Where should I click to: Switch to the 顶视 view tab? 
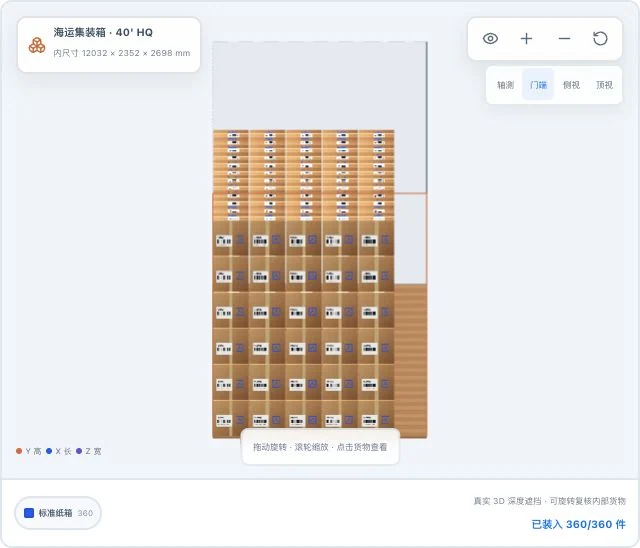coord(604,85)
